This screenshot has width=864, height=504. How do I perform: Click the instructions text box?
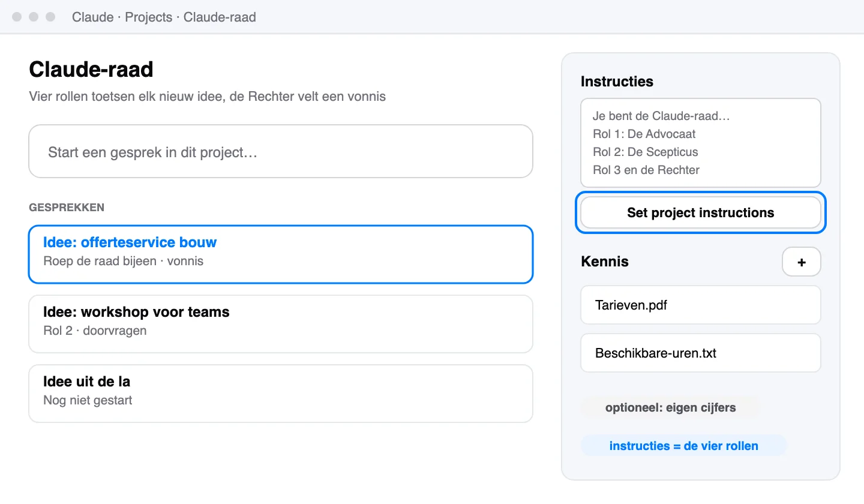(701, 143)
